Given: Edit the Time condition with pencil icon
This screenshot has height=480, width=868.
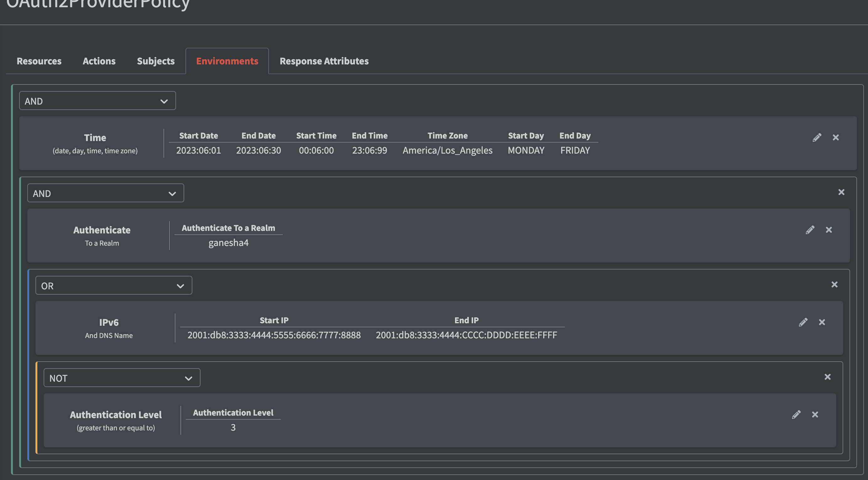Looking at the screenshot, I should [817, 138].
